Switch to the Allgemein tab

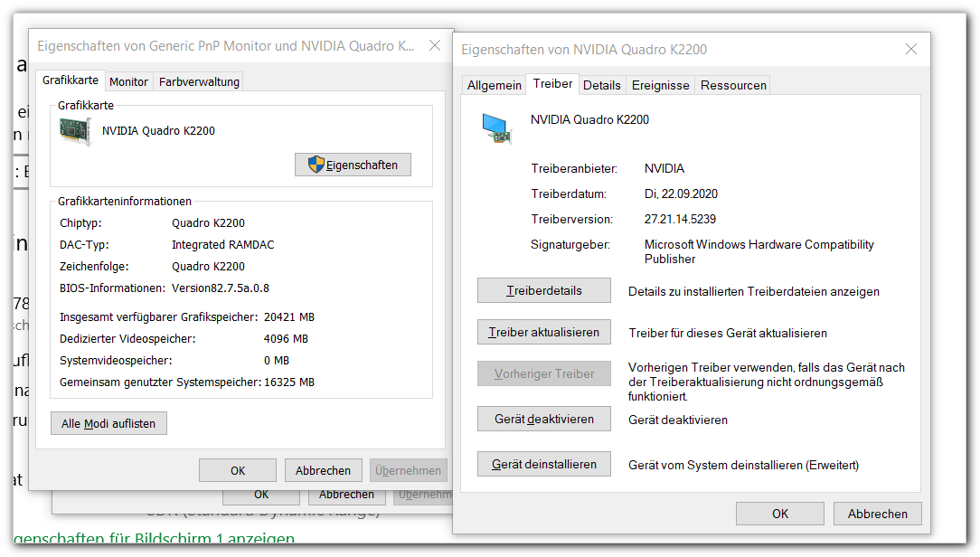click(494, 86)
